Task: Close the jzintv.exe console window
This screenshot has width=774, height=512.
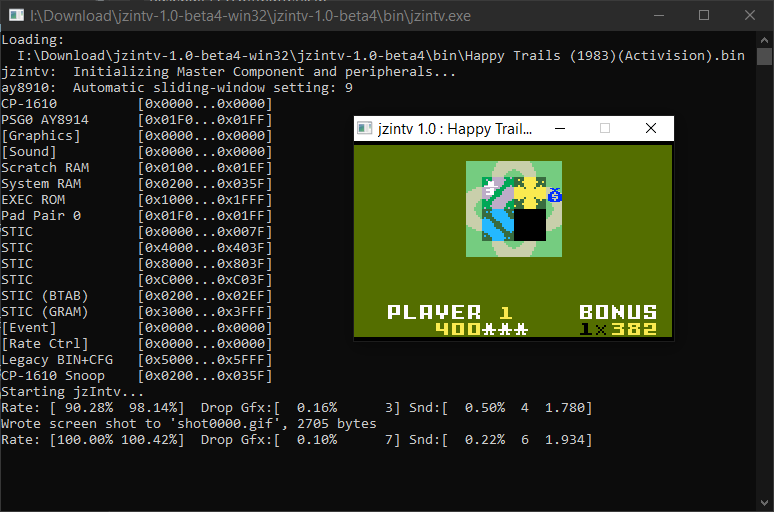Action: [x=750, y=15]
